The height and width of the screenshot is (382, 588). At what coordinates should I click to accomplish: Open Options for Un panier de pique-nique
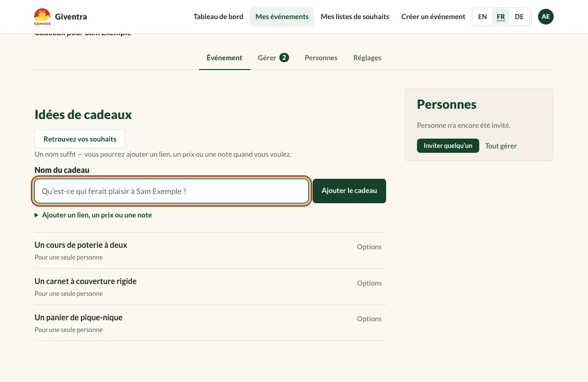(369, 319)
